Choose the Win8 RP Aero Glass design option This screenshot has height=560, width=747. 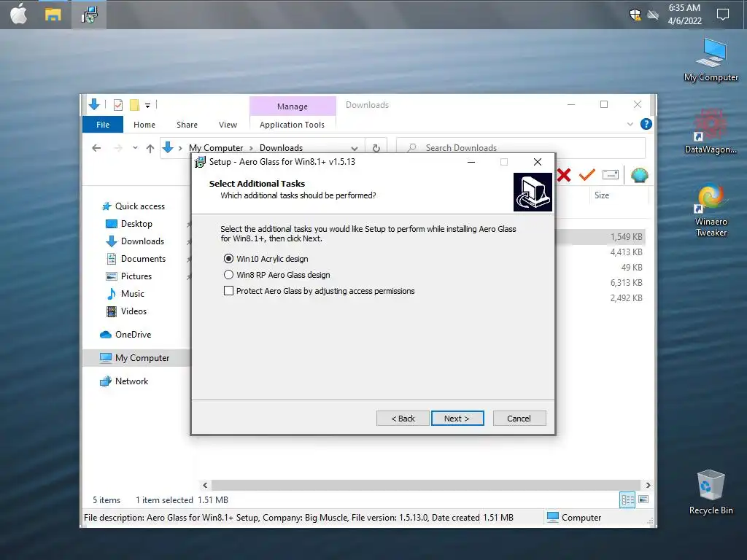coord(228,275)
